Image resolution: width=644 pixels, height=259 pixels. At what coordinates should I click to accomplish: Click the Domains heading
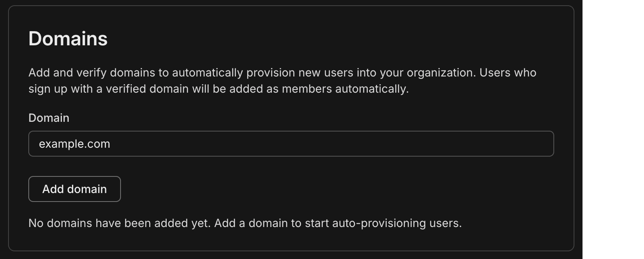(x=68, y=38)
